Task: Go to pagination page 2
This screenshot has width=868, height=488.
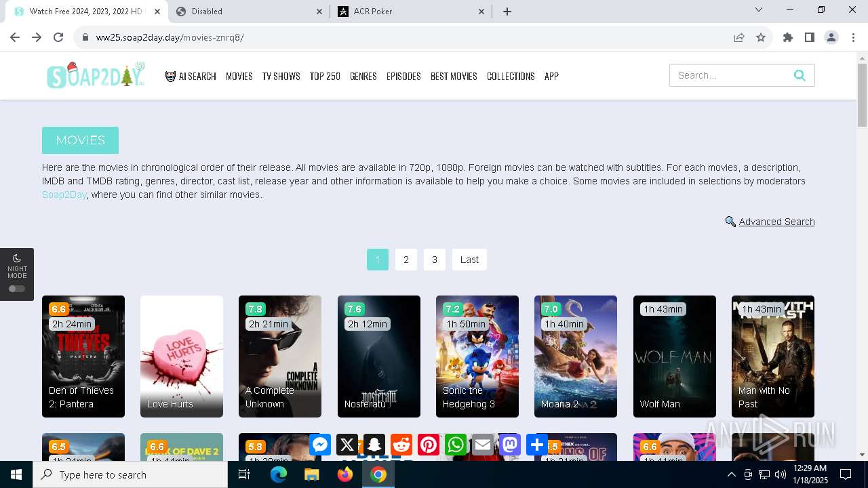Action: click(406, 260)
